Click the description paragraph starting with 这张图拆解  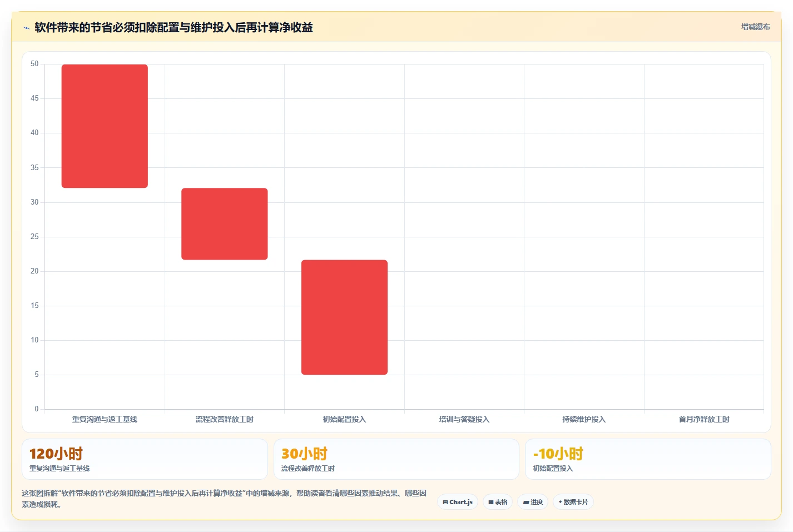point(224,499)
